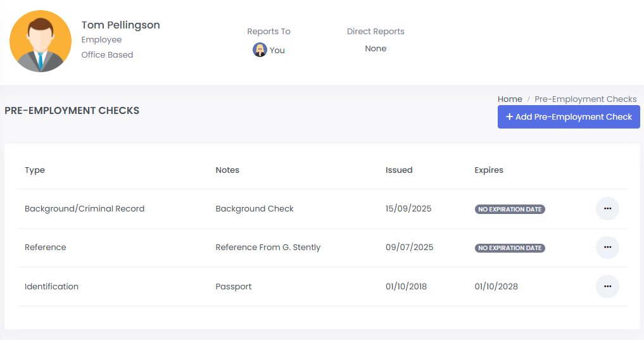This screenshot has height=340, width=644.
Task: Click the manager avatar beside "You"
Action: point(260,50)
